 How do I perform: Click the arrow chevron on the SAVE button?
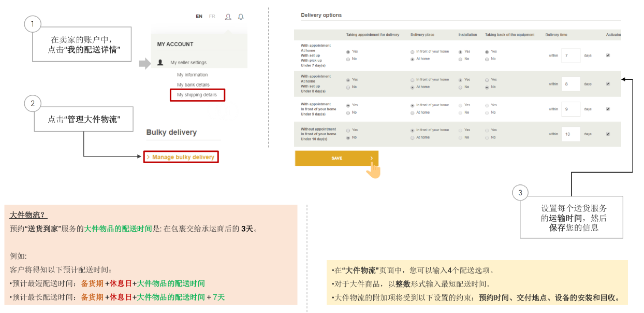pyautogui.click(x=371, y=158)
